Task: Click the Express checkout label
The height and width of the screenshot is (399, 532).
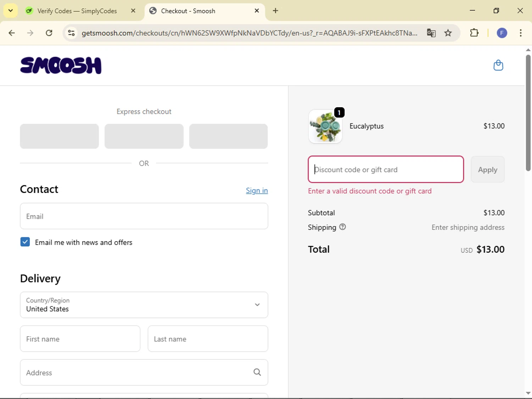Action: point(144,111)
